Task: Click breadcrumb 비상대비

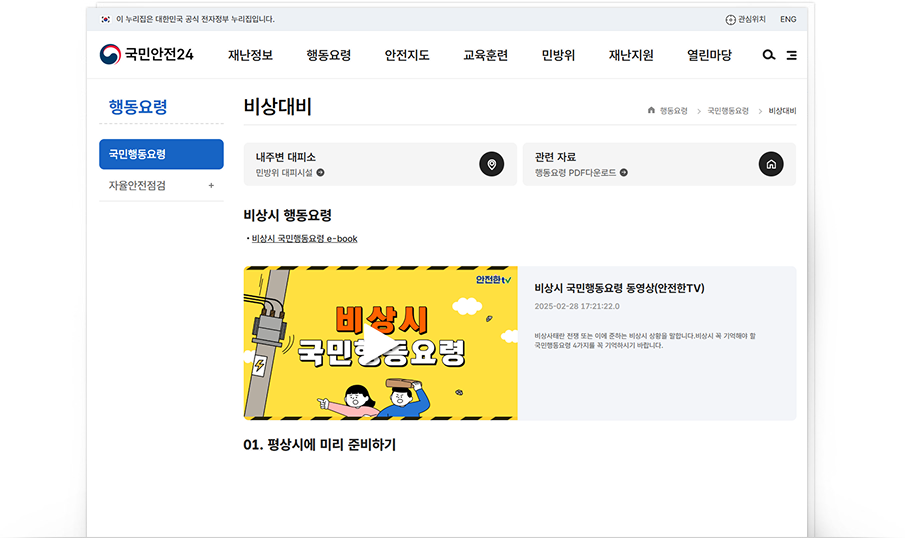Action: (x=782, y=111)
